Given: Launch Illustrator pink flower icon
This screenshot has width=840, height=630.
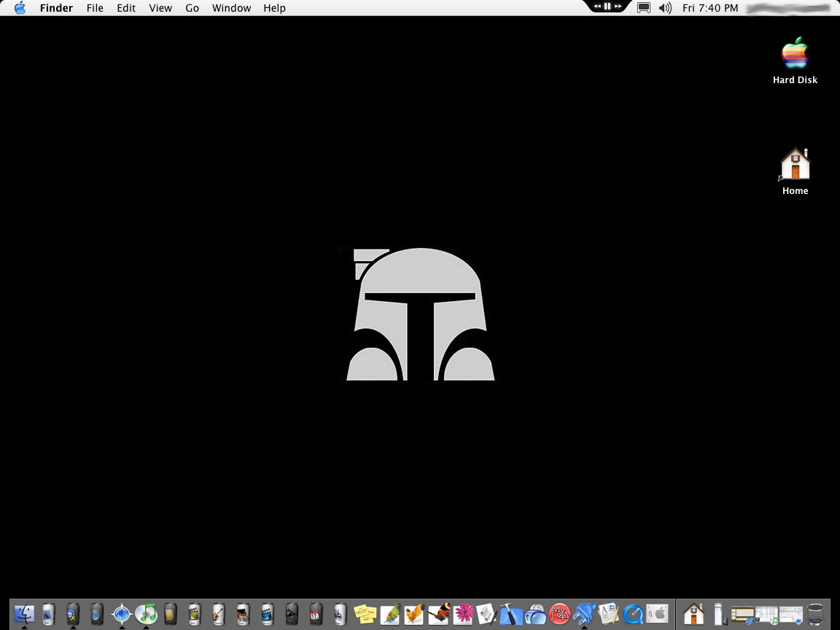Looking at the screenshot, I should (463, 614).
